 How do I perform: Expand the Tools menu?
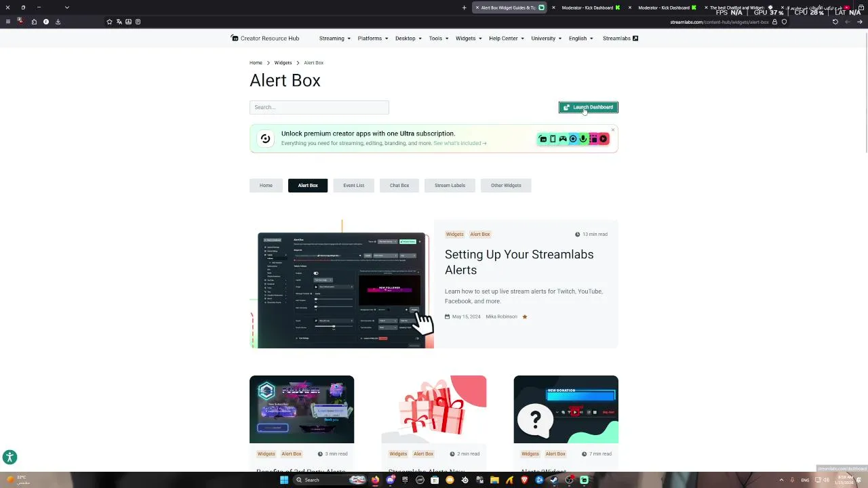[x=439, y=38]
